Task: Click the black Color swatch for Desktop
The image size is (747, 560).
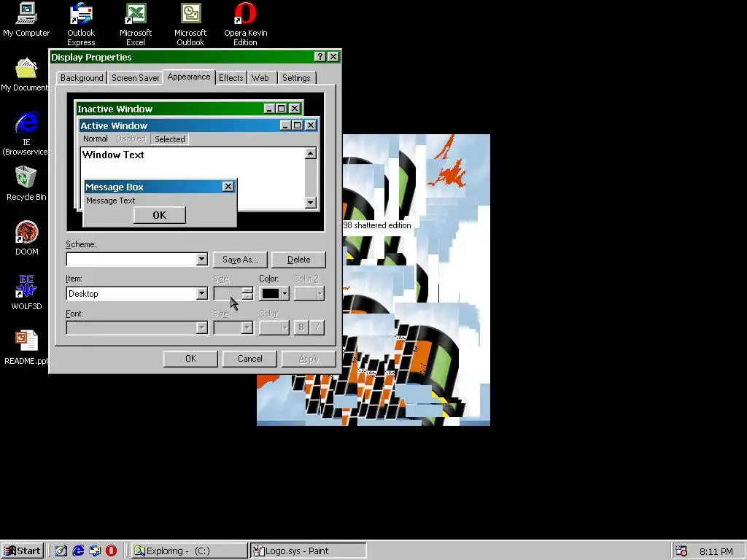Action: 270,294
